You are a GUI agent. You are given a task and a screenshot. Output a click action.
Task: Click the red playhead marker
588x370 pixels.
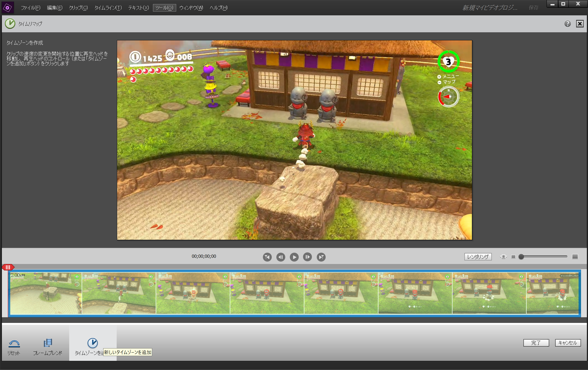point(8,267)
